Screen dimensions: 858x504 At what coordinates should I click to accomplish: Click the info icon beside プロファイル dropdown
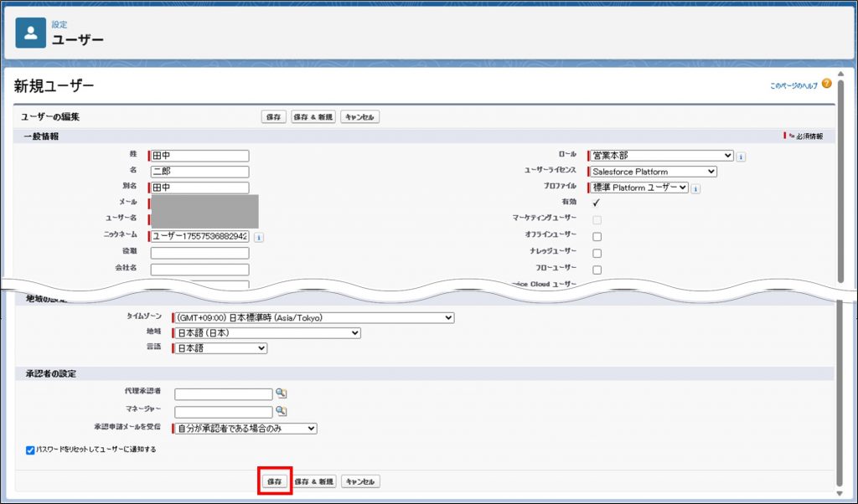[695, 189]
